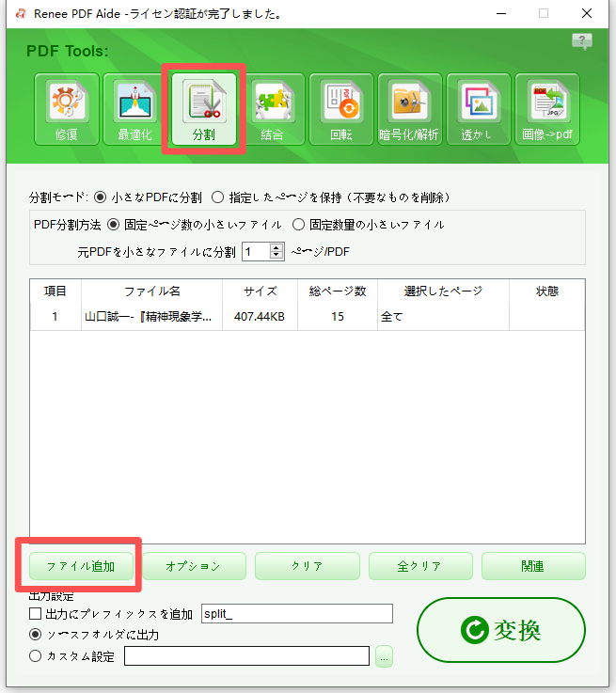The height and width of the screenshot is (693, 616).
Task: Open the 修復 (Repair) PDF tool
Action: 66,109
